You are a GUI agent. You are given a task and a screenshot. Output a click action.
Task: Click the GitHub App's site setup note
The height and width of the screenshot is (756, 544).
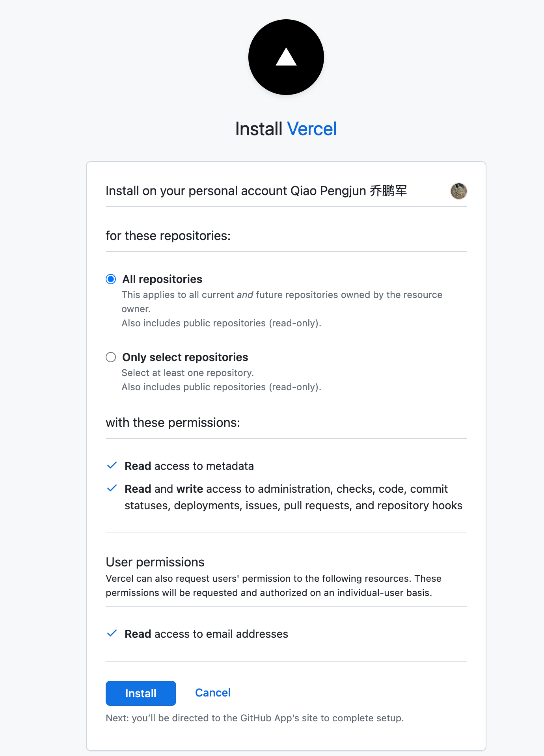coord(255,718)
